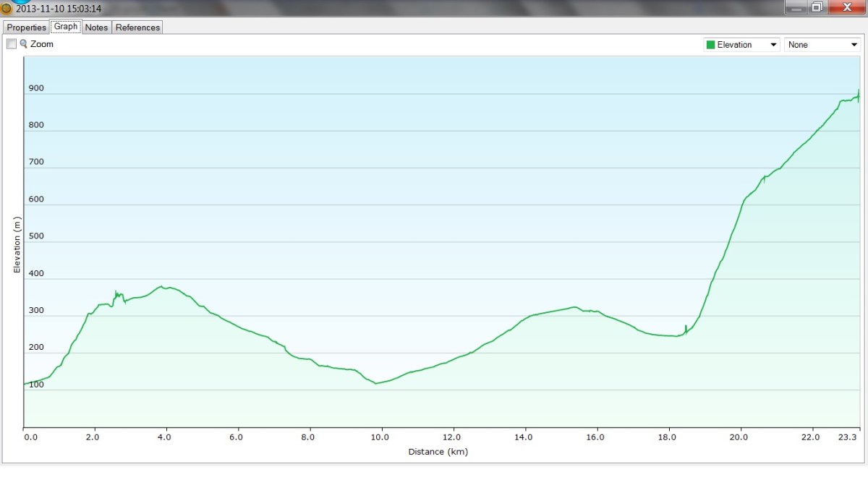Click the graph's lowest point near 10 km

[376, 383]
